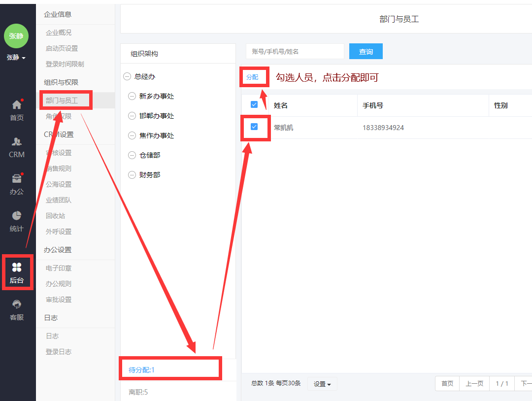Open 回收站 menu item
532x401 pixels.
[x=55, y=216]
